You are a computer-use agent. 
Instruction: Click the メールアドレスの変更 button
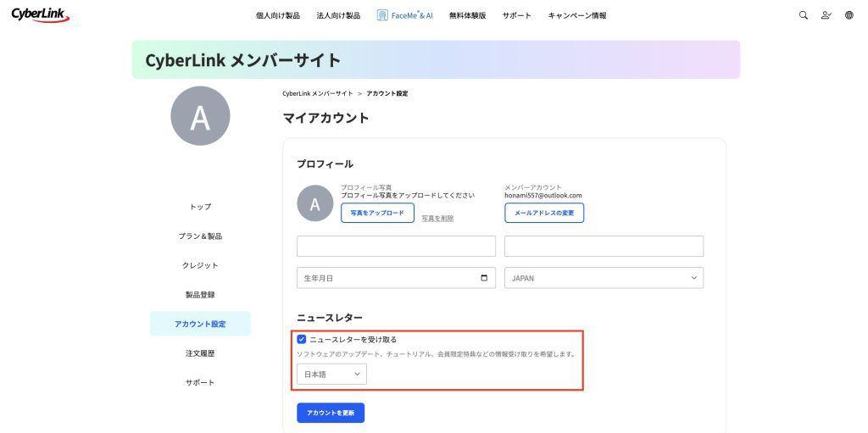pyautogui.click(x=544, y=213)
